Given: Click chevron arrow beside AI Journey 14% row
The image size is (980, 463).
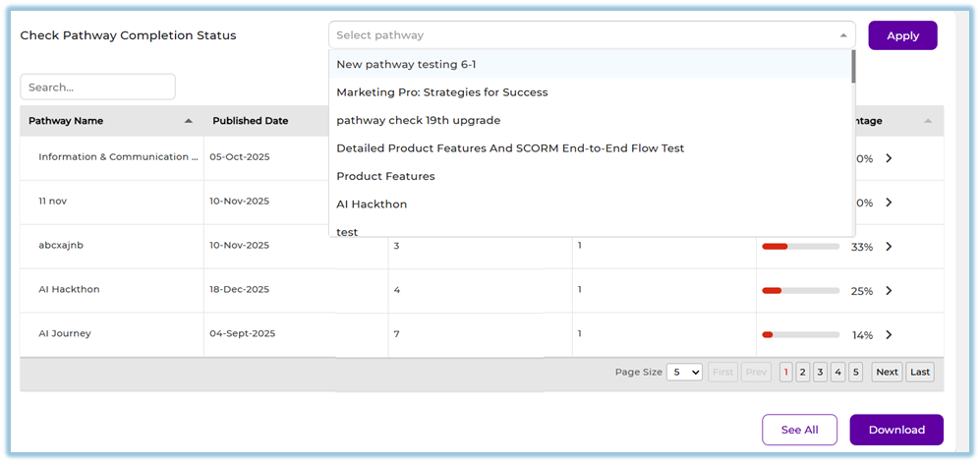Looking at the screenshot, I should (x=889, y=335).
